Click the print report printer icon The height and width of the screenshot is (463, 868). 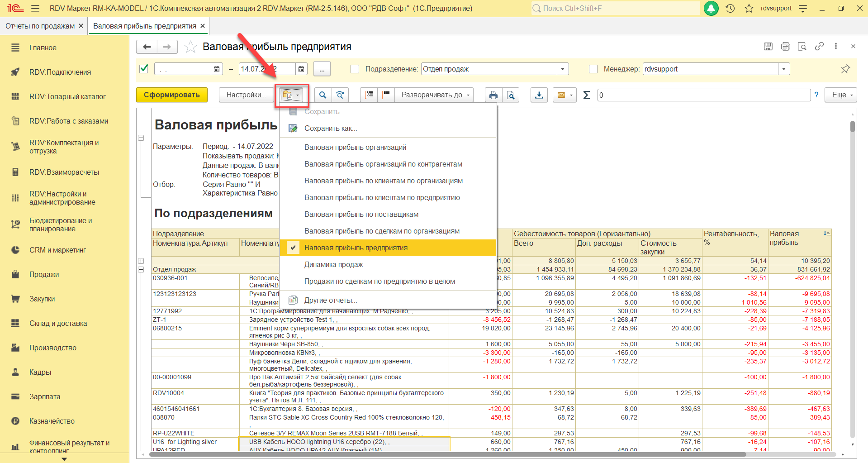pos(493,95)
